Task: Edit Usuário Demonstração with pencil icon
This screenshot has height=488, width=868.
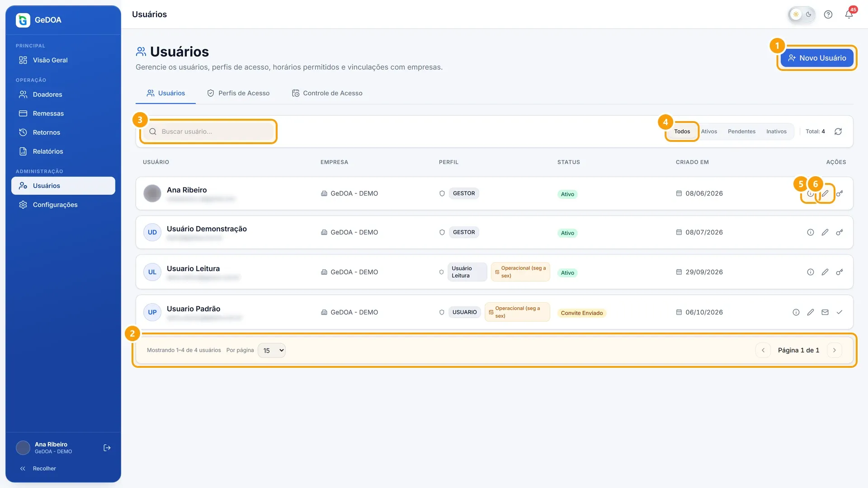Action: pyautogui.click(x=825, y=232)
